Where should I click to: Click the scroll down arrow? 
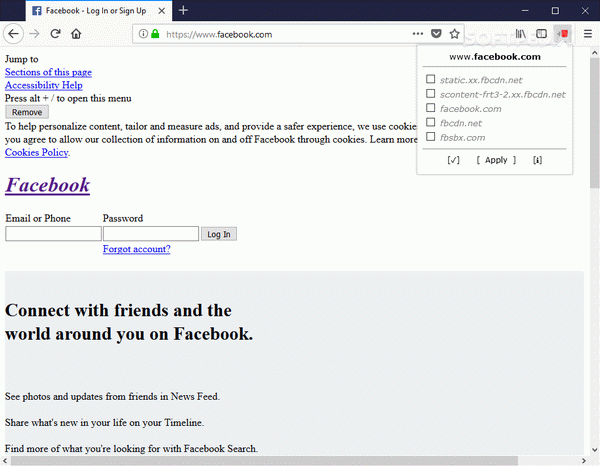595,450
